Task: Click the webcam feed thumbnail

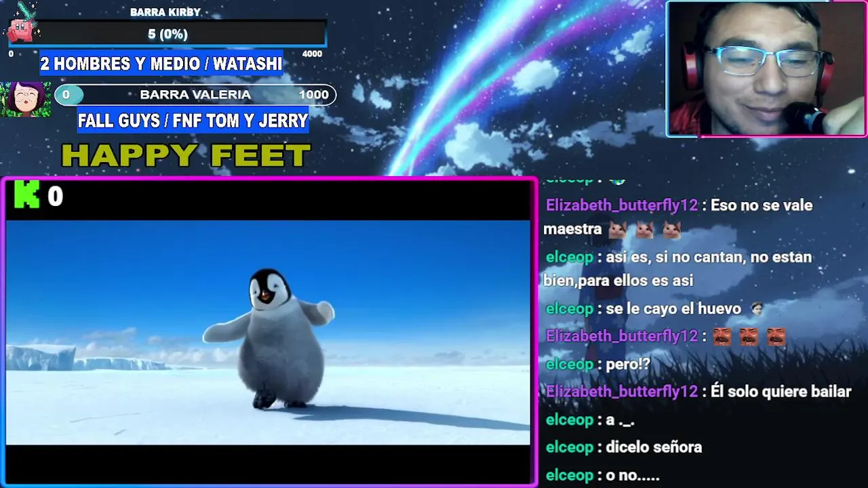Action: [766, 69]
